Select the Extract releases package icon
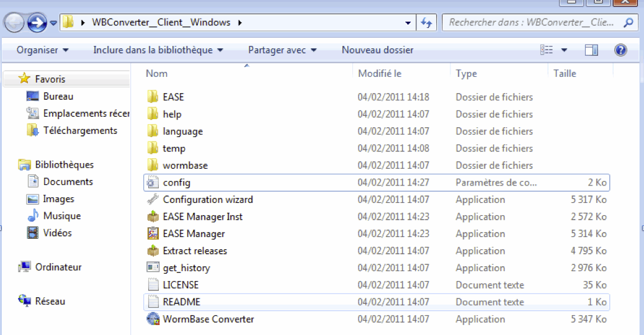The image size is (644, 335). pyautogui.click(x=153, y=251)
